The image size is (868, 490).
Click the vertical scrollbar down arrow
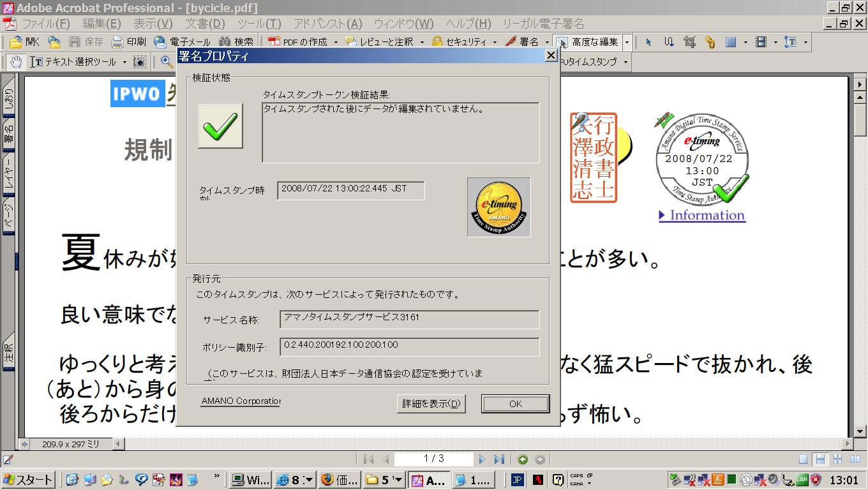point(860,431)
